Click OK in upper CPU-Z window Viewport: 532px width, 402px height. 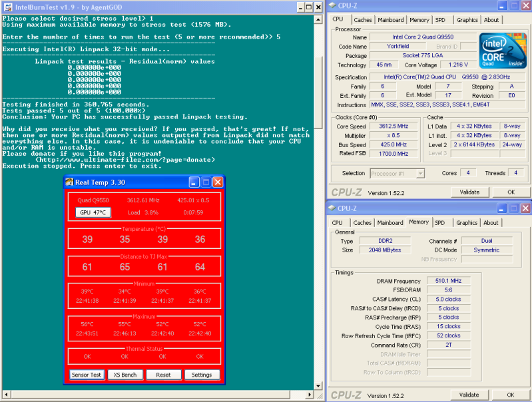coord(511,192)
